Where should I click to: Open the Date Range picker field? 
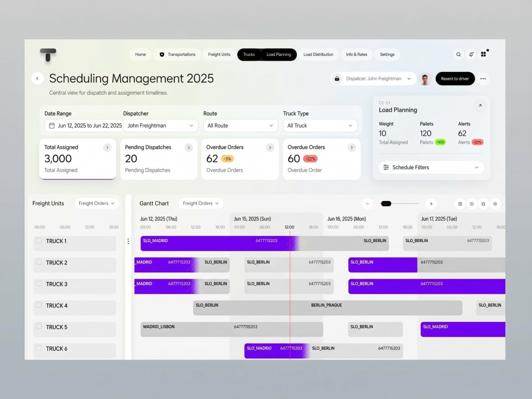pos(84,126)
